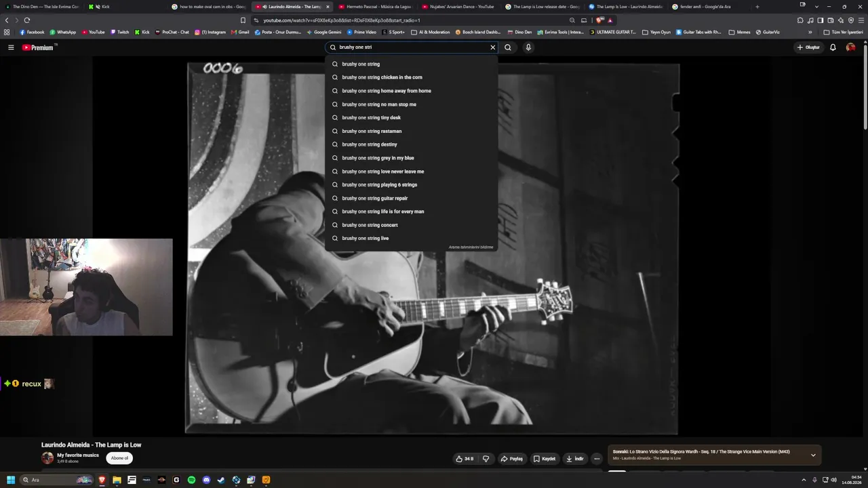Open Gmail bookmark
The width and height of the screenshot is (868, 488).
[240, 32]
